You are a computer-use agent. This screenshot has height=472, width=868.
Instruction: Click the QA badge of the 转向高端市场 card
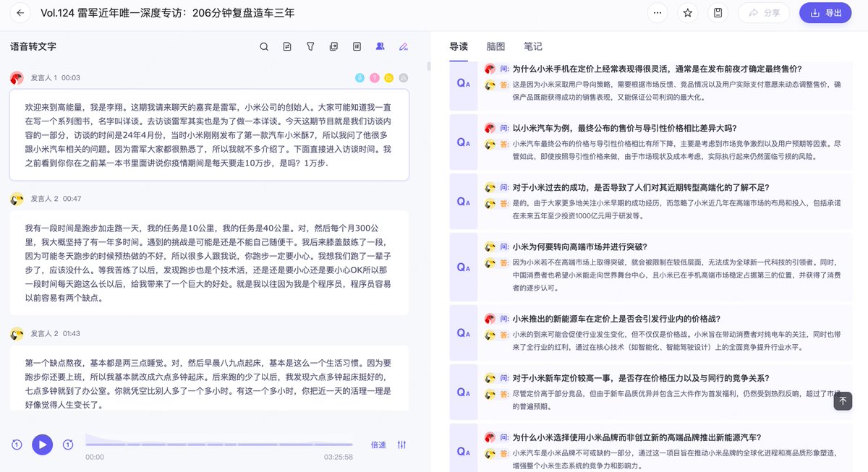tap(464, 267)
